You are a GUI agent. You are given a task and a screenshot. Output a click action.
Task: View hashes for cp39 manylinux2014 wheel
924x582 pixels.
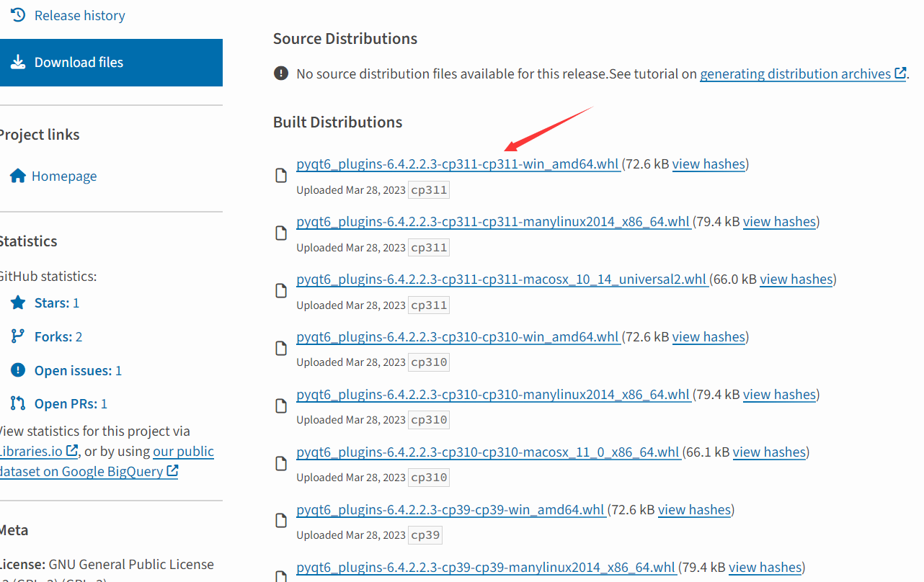pyautogui.click(x=765, y=568)
